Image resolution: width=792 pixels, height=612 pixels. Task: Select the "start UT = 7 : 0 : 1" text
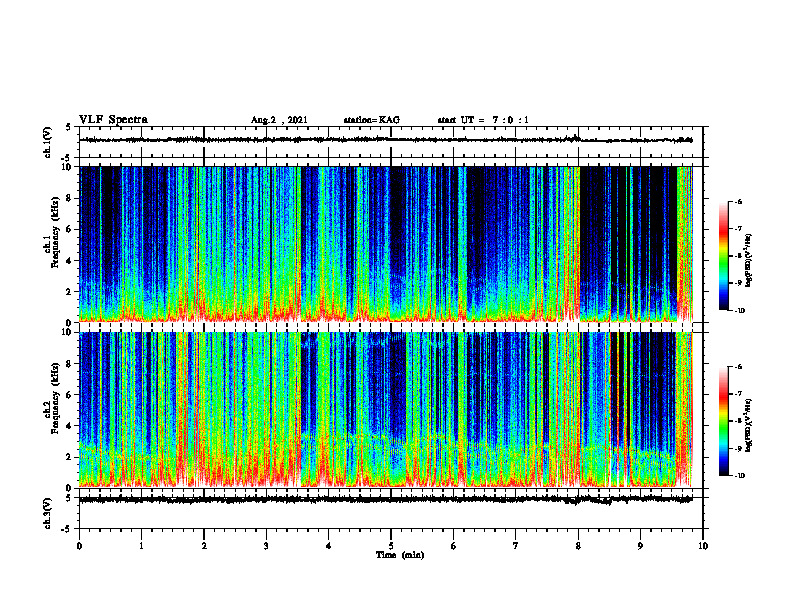483,120
